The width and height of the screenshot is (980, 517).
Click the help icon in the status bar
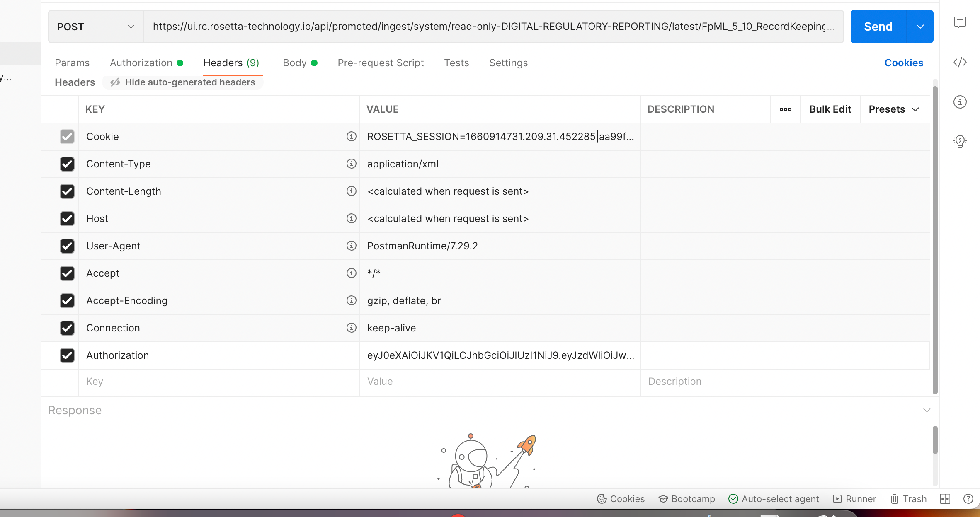[x=968, y=499]
